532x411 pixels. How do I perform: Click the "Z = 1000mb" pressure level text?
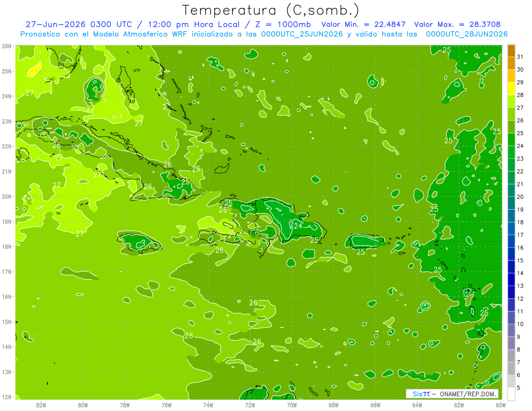tap(282, 24)
